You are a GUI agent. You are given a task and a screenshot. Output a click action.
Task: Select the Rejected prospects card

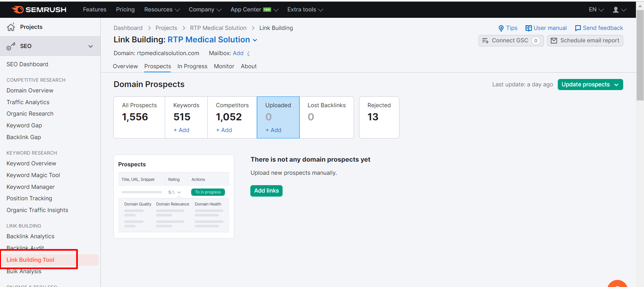379,117
